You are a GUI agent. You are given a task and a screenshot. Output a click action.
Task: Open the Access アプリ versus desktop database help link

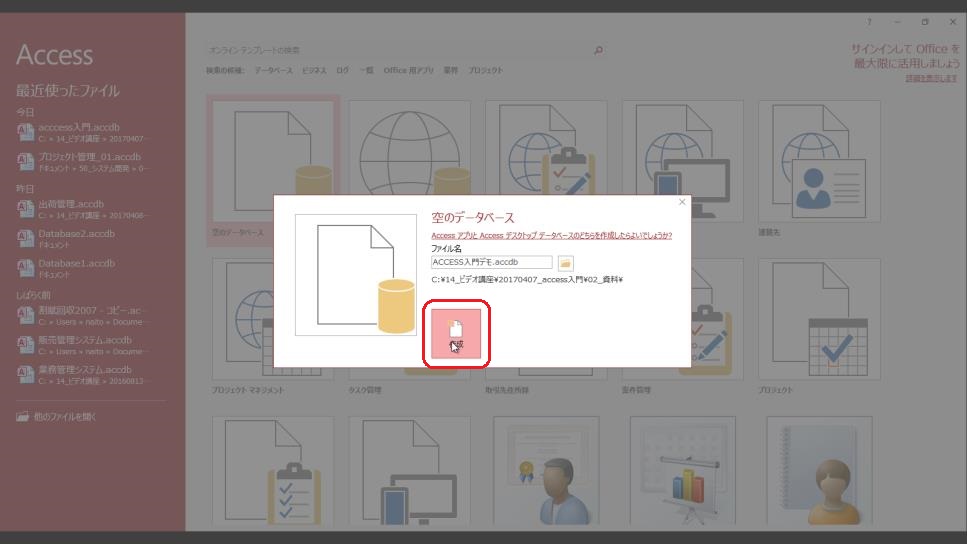click(551, 236)
